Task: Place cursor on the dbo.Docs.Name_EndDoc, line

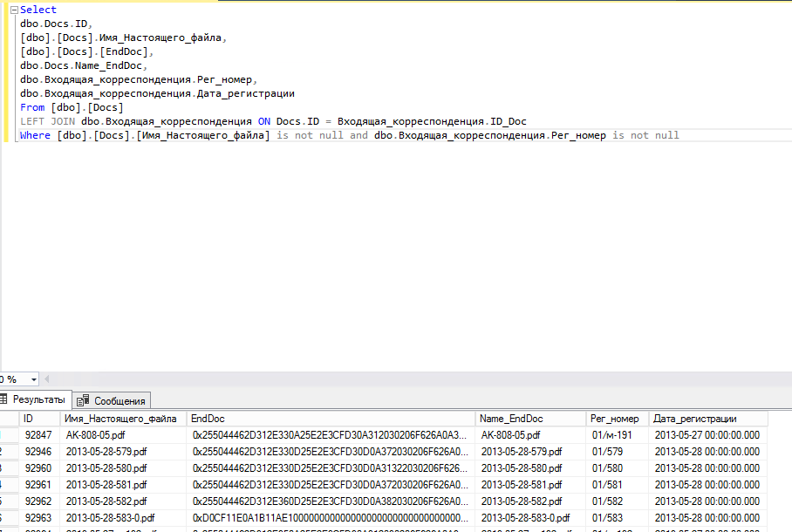Action: (84, 65)
